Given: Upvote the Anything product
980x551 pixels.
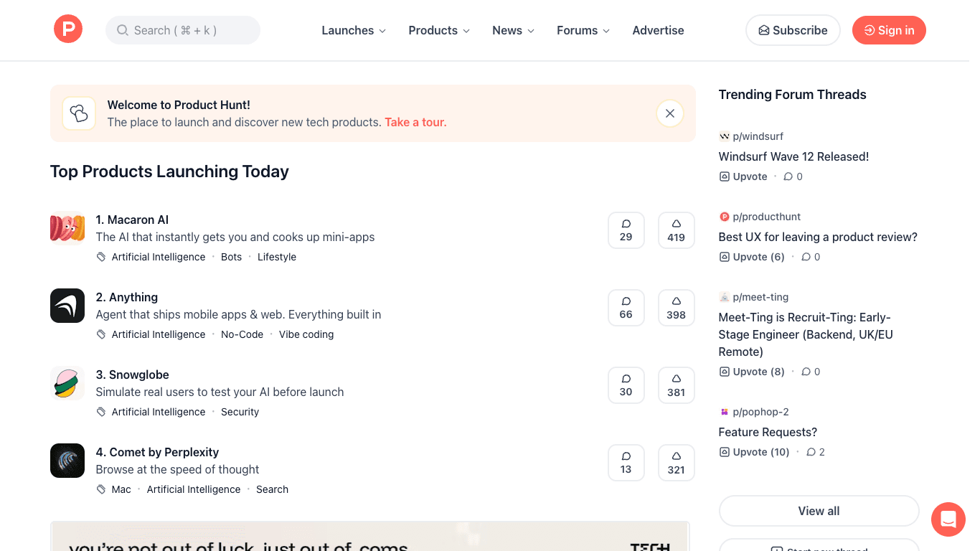Looking at the screenshot, I should coord(676,307).
